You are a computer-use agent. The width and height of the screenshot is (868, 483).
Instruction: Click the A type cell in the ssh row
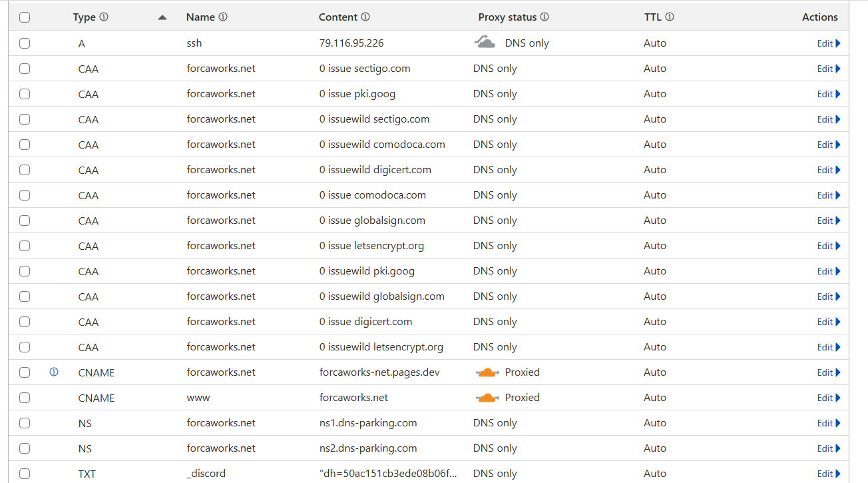(82, 43)
